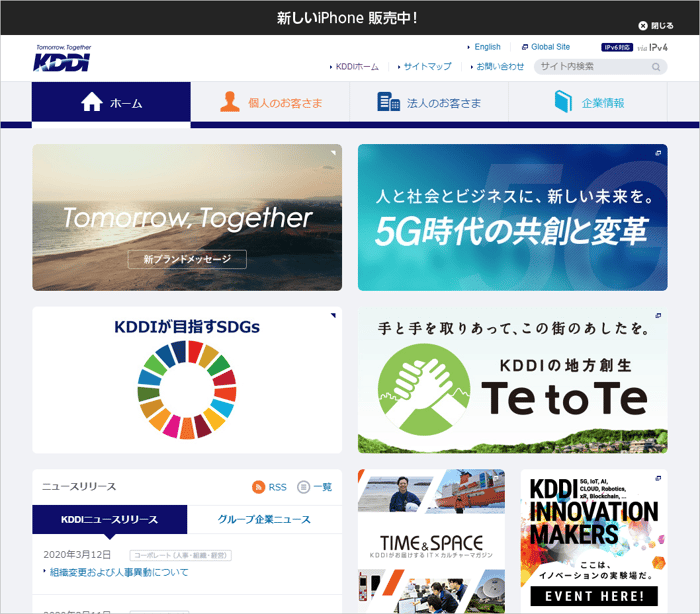Click the 2020年3月12日 news date
Image resolution: width=700 pixels, height=614 pixels.
click(x=77, y=555)
